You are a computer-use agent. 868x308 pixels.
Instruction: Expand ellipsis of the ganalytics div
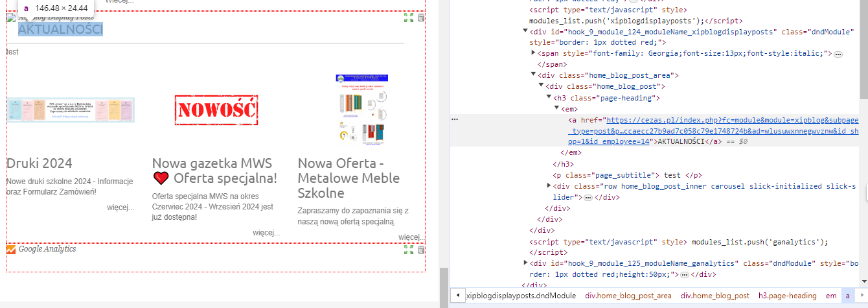coord(684,275)
